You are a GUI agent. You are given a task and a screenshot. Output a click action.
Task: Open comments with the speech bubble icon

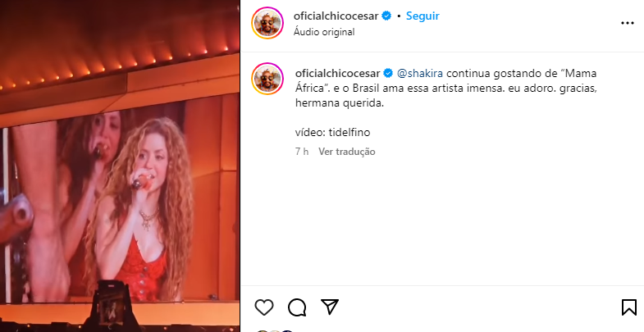coord(297,307)
